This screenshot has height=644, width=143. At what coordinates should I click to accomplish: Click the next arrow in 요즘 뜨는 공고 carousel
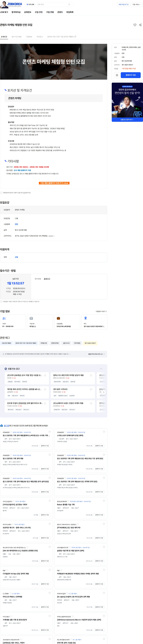click(104, 392)
